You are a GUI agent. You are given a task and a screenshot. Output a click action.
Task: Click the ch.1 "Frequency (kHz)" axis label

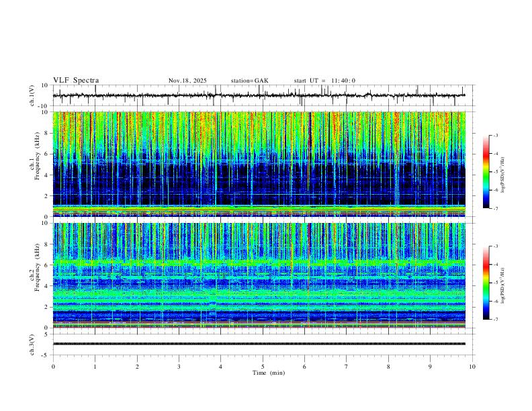38,154
